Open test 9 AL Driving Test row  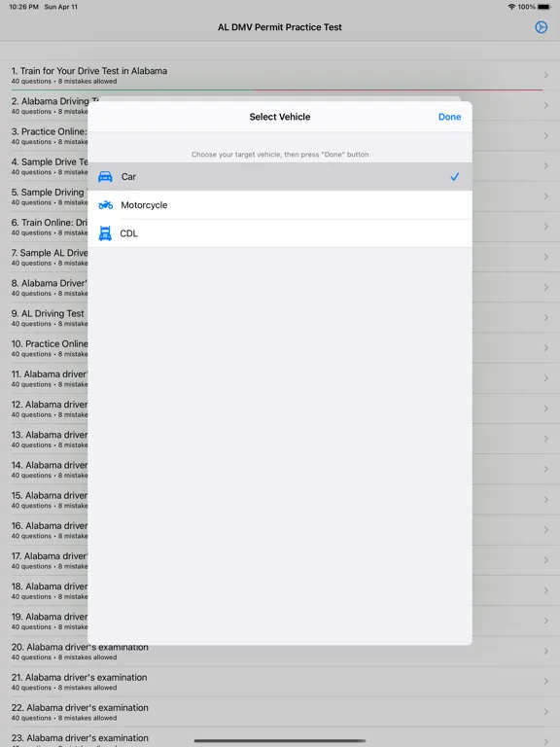[x=44, y=318]
